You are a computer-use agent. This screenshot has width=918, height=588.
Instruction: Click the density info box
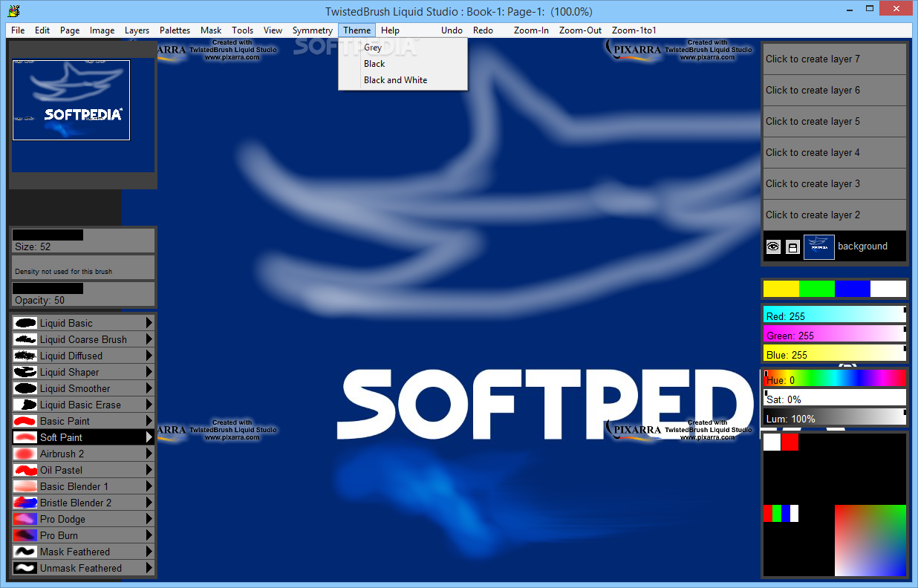click(x=83, y=267)
